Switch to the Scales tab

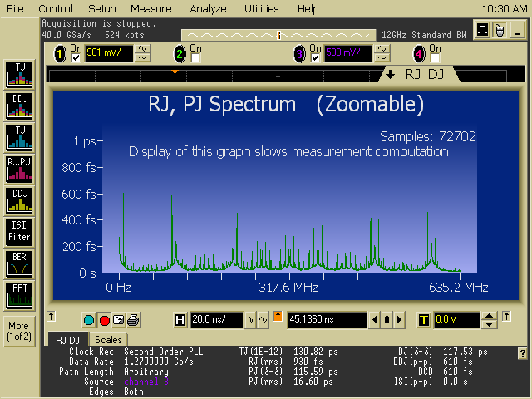(x=107, y=339)
